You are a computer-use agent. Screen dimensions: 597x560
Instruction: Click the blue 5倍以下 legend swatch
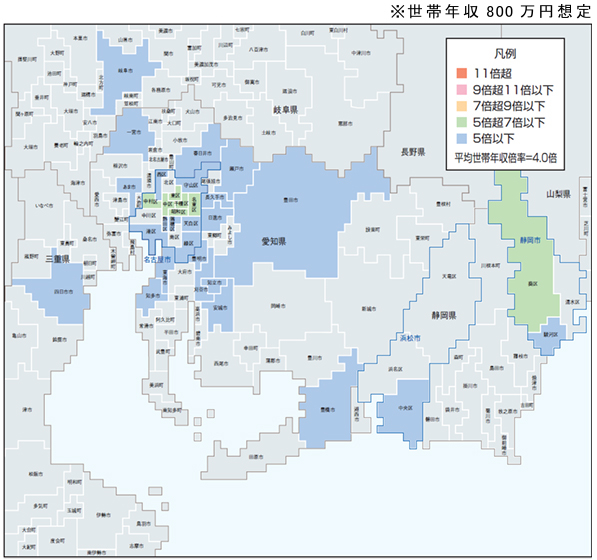(461, 139)
